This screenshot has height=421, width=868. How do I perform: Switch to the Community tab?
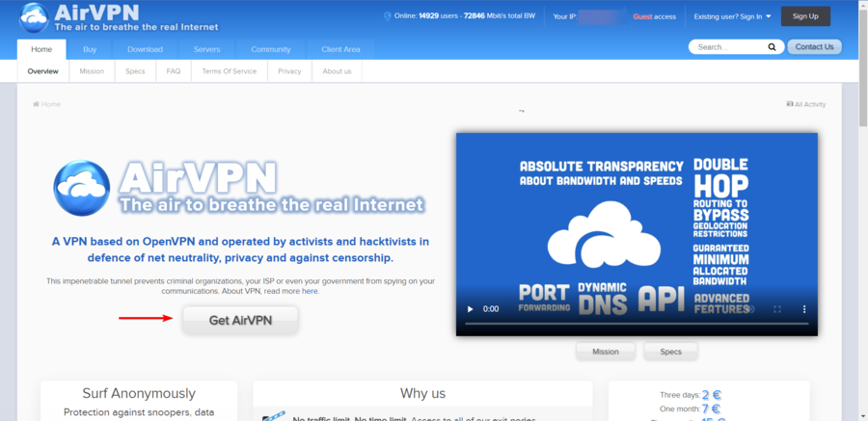coord(270,49)
